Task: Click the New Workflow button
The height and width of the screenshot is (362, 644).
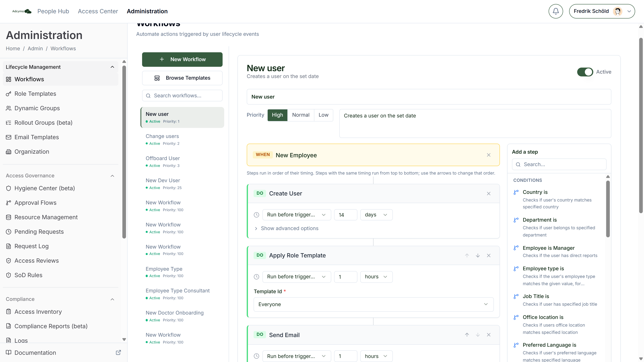Action: coord(182,60)
